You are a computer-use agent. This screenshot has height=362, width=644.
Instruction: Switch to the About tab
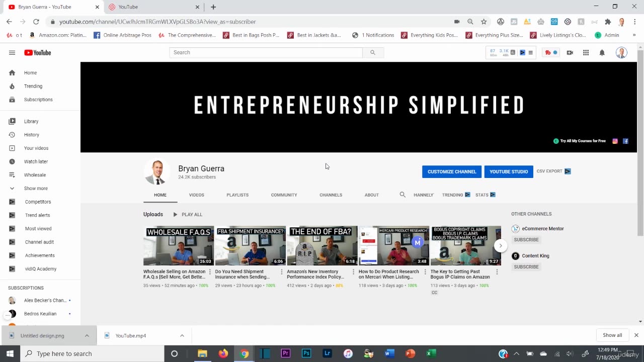[372, 195]
